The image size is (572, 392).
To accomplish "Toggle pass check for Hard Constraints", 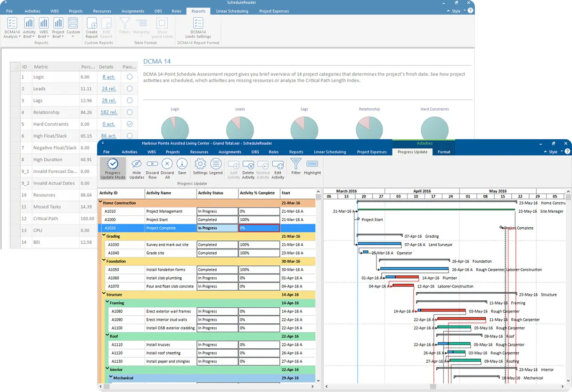I will click(x=130, y=124).
